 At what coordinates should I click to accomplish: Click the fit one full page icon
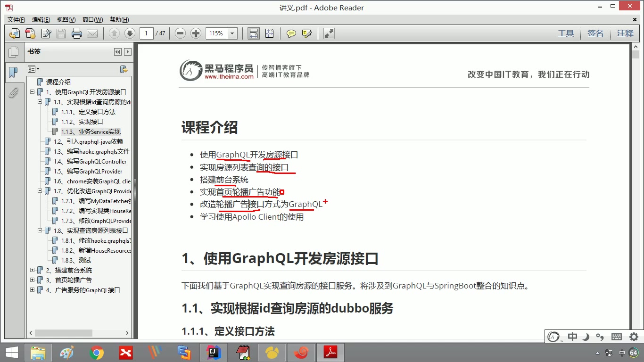tap(269, 33)
